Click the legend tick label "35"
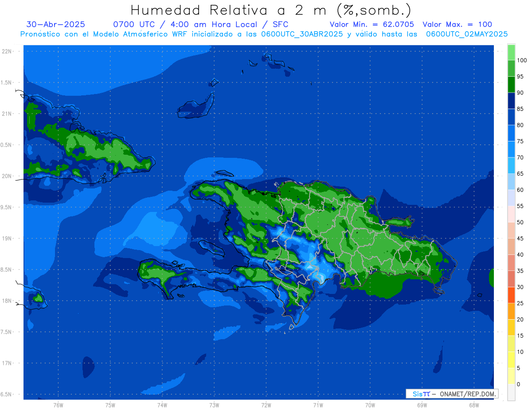The width and height of the screenshot is (532, 411). pos(520,271)
